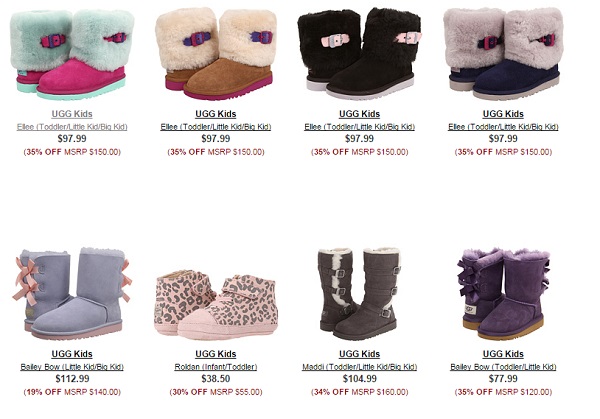Viewport: 600px width, 419px height.
Task: Open Bailey Bow (Toddler/Little Kid) link
Action: [503, 367]
